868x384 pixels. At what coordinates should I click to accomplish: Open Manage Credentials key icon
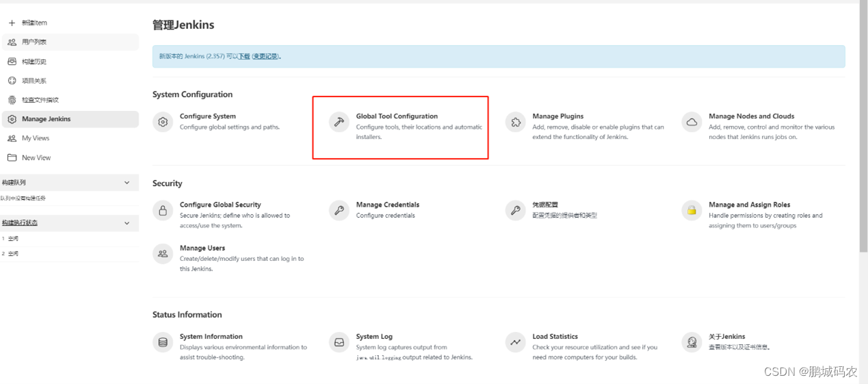click(x=339, y=211)
